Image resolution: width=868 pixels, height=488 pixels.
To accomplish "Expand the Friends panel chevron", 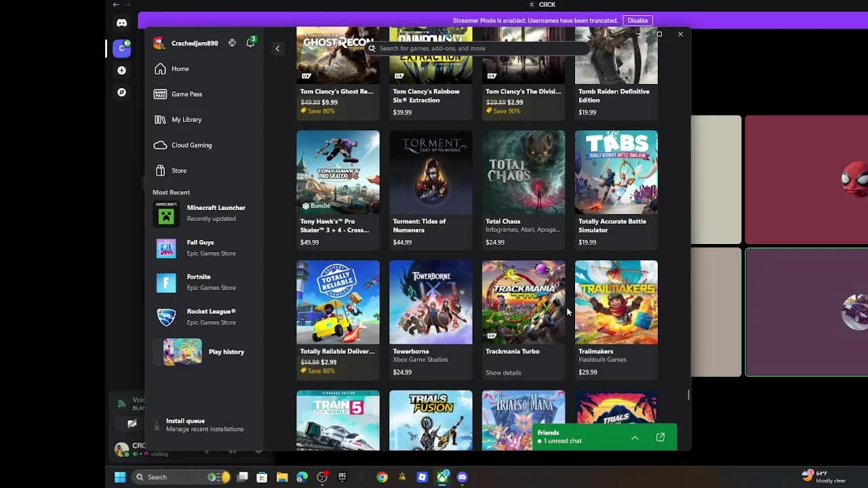I will pos(635,438).
